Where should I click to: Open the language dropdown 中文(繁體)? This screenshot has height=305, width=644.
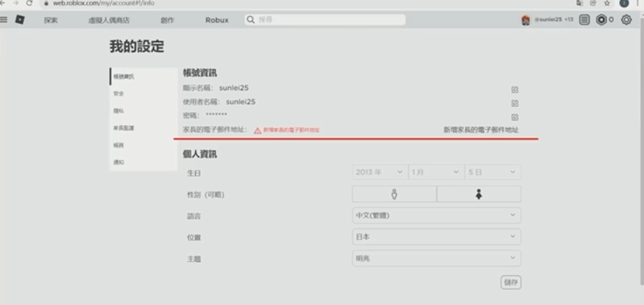[436, 215]
